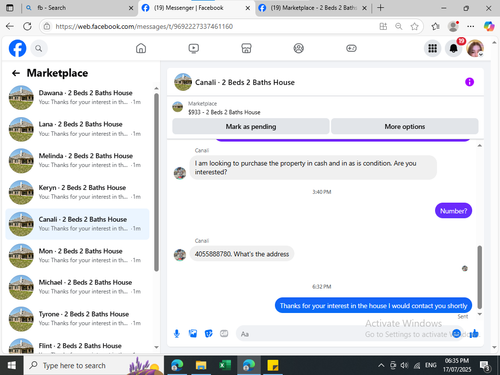Click the address bar URL

pos(144,26)
